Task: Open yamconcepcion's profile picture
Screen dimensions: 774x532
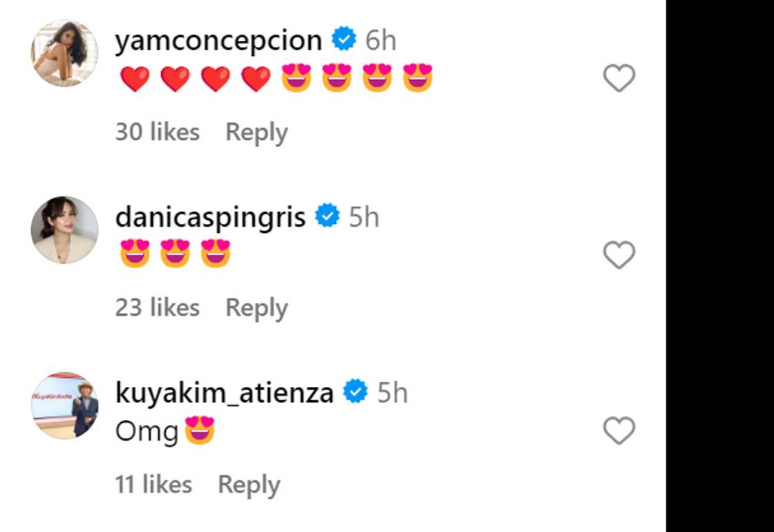Action: pyautogui.click(x=65, y=53)
